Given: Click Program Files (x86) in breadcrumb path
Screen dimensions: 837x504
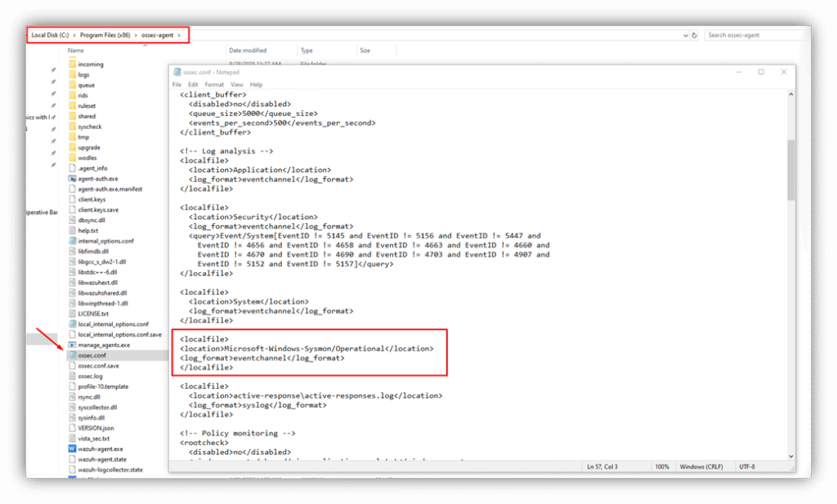Looking at the screenshot, I should (106, 35).
